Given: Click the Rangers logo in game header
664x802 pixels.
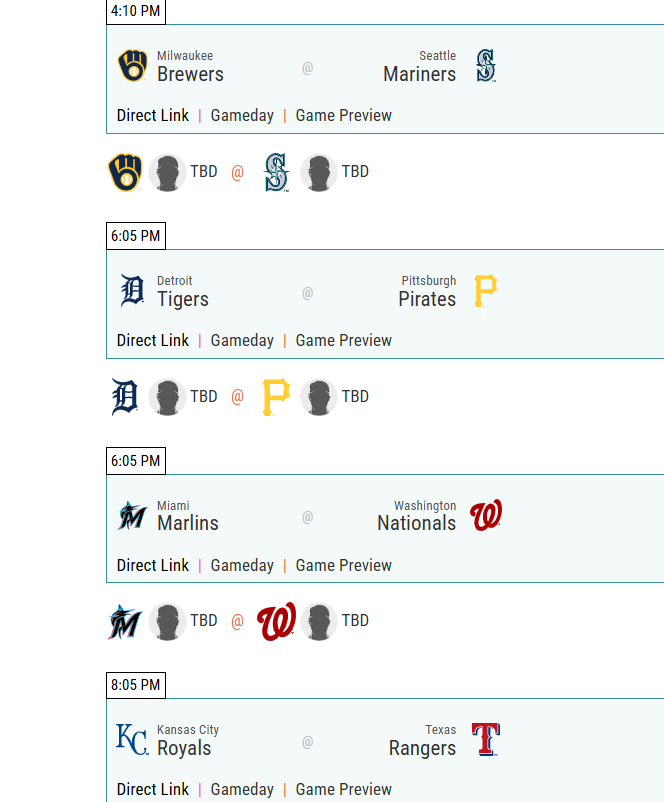Looking at the screenshot, I should [486, 740].
